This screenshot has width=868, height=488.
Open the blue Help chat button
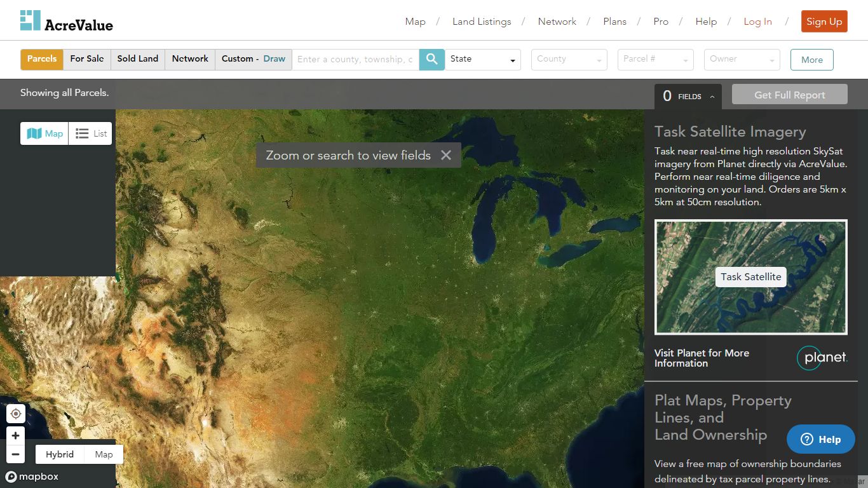[821, 439]
